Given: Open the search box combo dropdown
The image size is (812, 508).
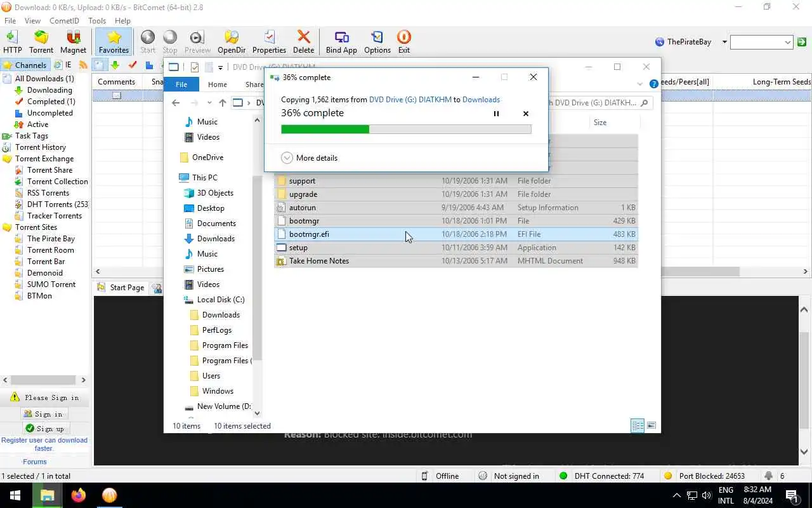Looking at the screenshot, I should (x=788, y=43).
